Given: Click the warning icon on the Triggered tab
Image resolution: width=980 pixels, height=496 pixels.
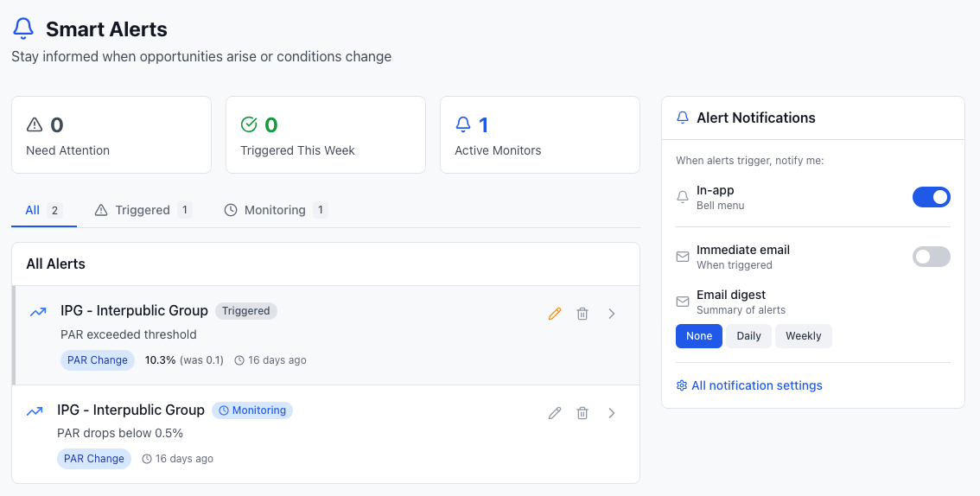Looking at the screenshot, I should coord(100,211).
